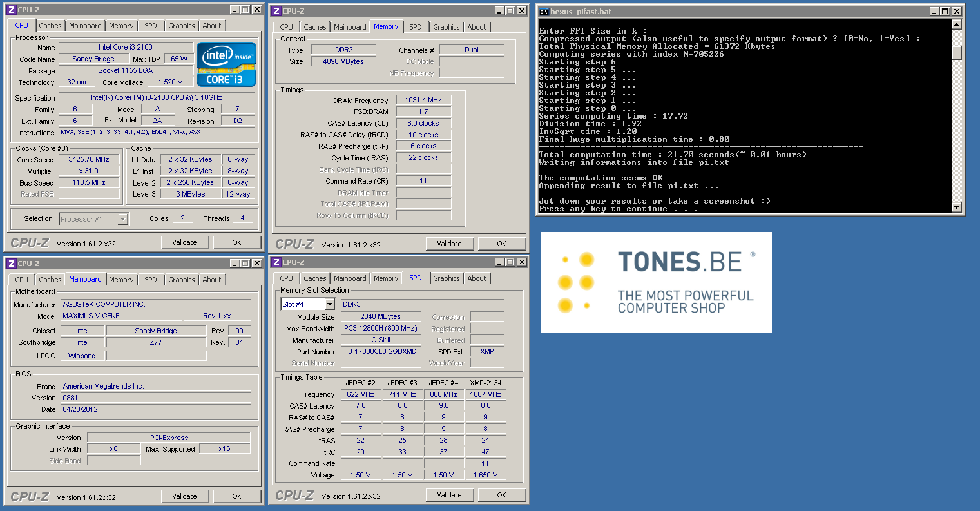Click motherboard model MAXIMUS V GENE
This screenshot has width=980, height=511.
[120, 316]
